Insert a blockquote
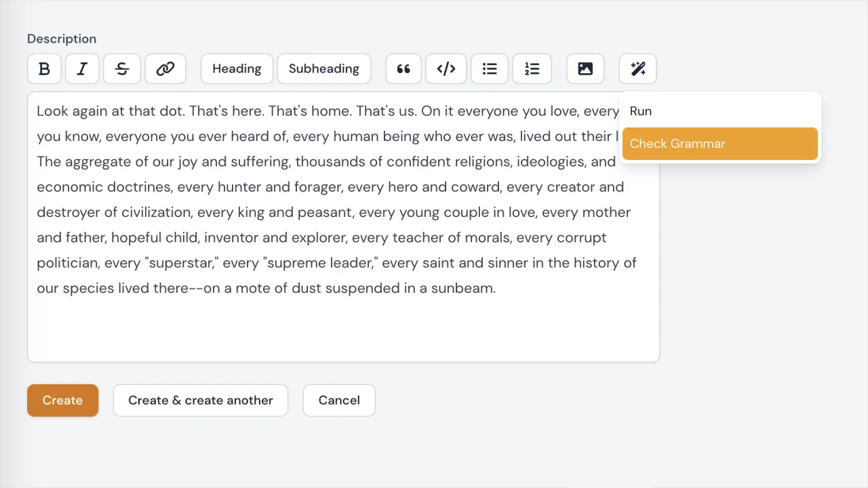 (403, 68)
